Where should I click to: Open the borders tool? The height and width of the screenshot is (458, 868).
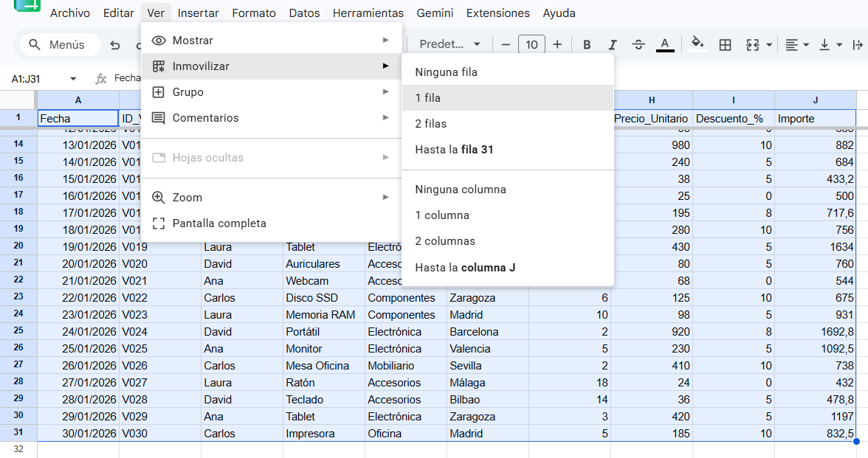point(725,45)
